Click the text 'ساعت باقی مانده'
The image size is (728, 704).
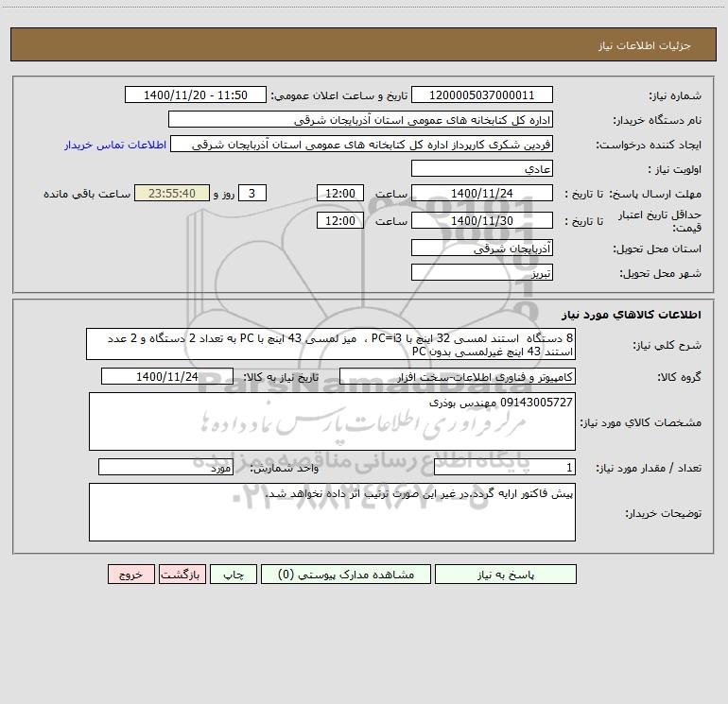87,195
